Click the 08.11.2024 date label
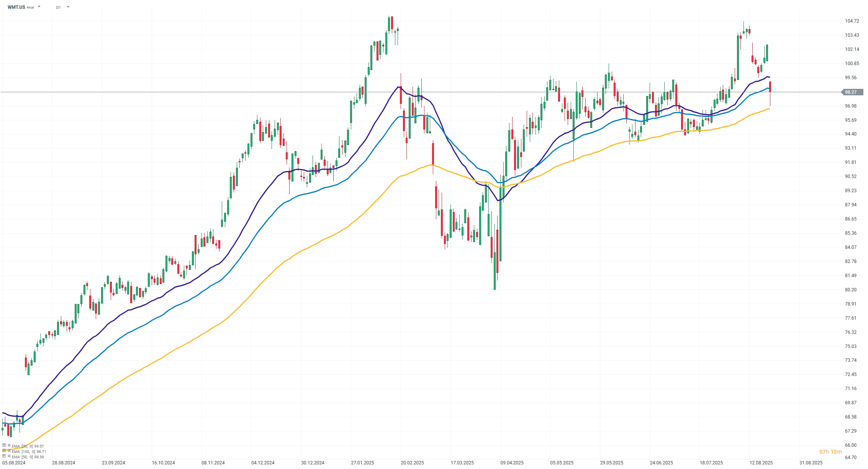The width and height of the screenshot is (868, 469). 213,463
